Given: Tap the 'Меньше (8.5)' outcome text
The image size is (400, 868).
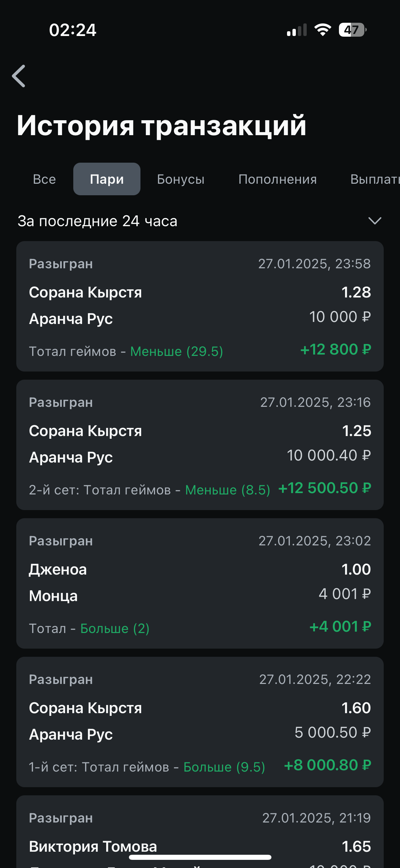Looking at the screenshot, I should 228,490.
